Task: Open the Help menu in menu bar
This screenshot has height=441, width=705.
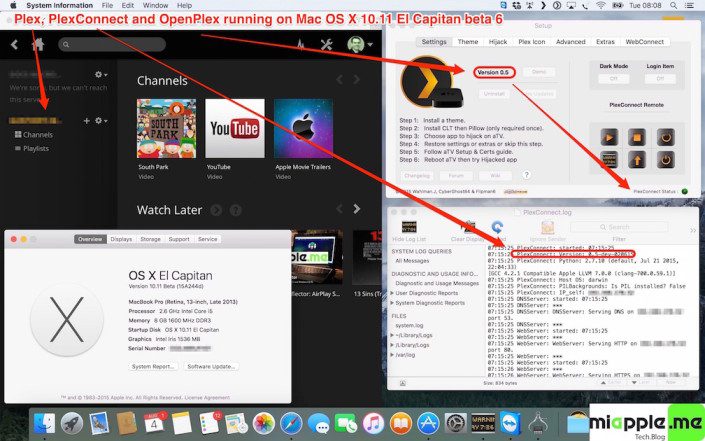Action: coord(184,5)
